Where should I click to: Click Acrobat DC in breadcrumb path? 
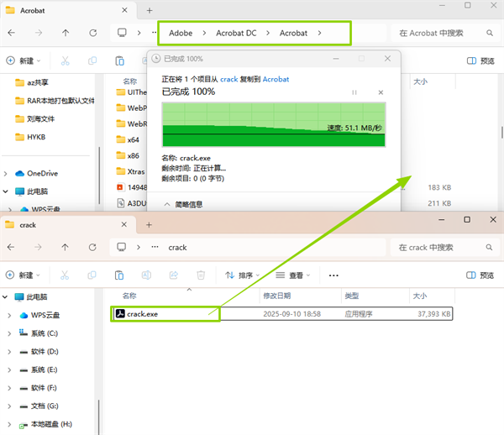coord(236,33)
